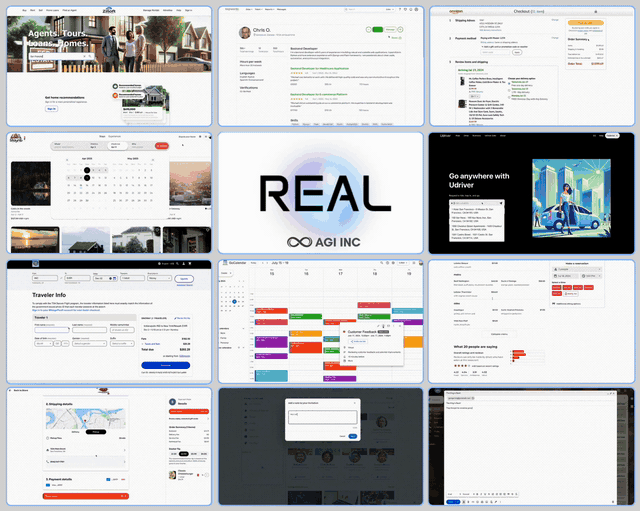640x511 pixels.
Task: Open Backend Developer for Healthcare Application link
Action: click(319, 69)
